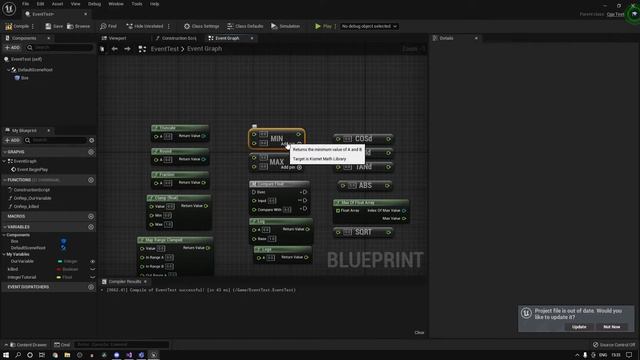Screen dimensions: 640x360
Task: Click Add button in Components panel
Action: (x=12, y=48)
